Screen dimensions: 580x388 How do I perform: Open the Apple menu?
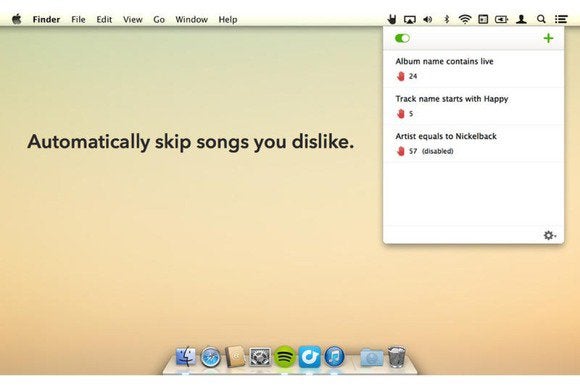[17, 19]
